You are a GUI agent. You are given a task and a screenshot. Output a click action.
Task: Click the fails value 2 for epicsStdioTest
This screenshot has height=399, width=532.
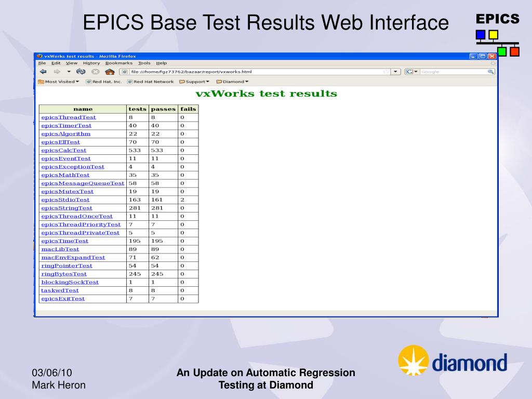coord(182,200)
